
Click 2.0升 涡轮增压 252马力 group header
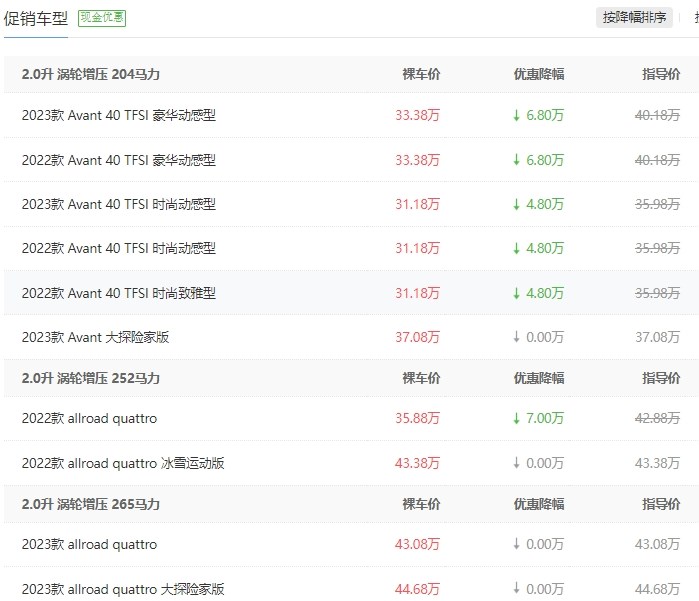tap(90, 378)
